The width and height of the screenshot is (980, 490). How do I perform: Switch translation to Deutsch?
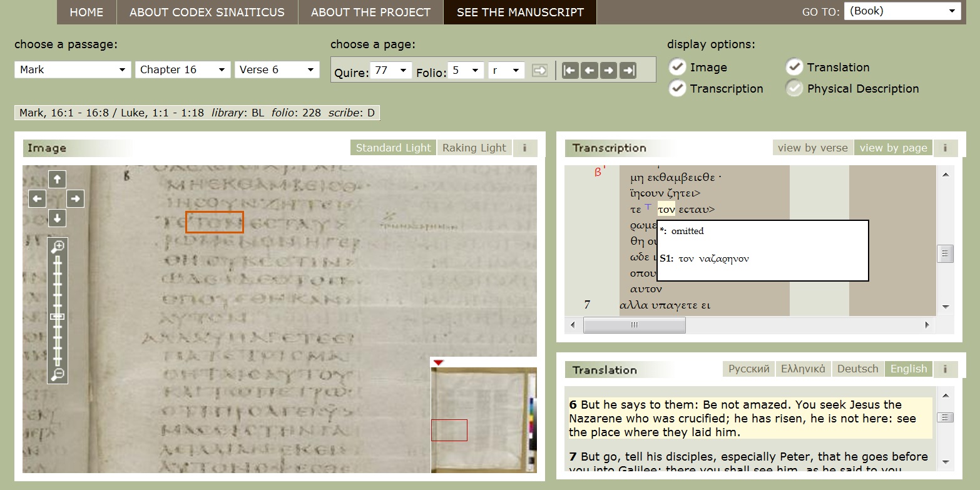click(857, 369)
